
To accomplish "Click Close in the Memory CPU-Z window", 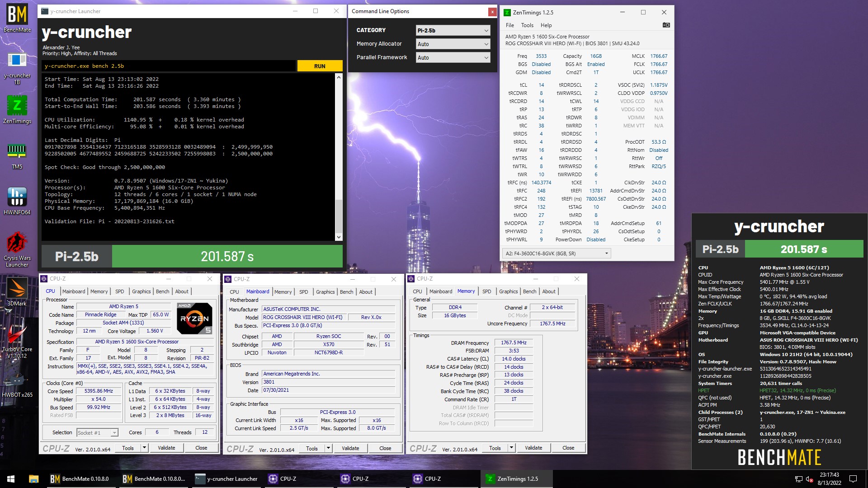I will click(x=568, y=448).
